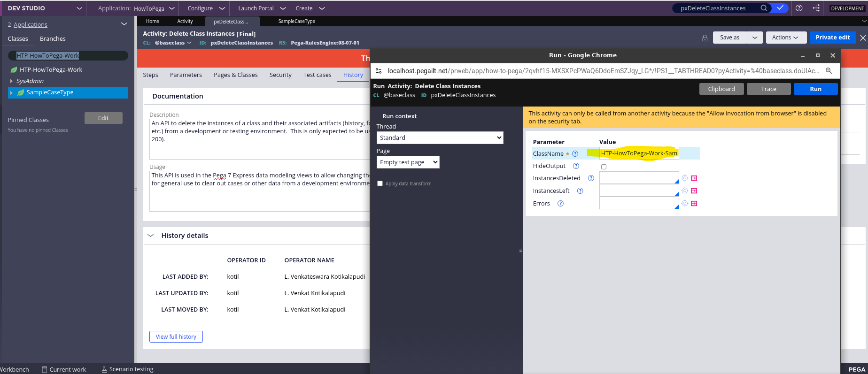Click the search magnifier icon in header
Screen dimensions: 868x374
tap(764, 8)
